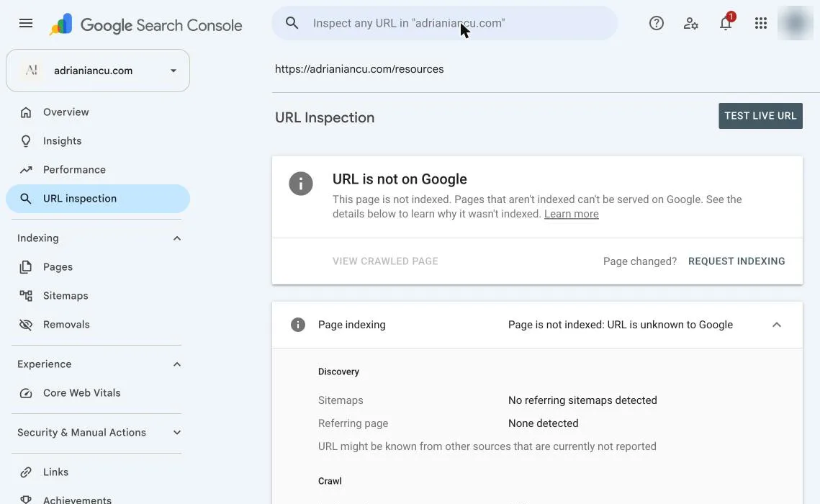Collapse the Indexing section
Screen dimensions: 820x504
click(x=177, y=238)
